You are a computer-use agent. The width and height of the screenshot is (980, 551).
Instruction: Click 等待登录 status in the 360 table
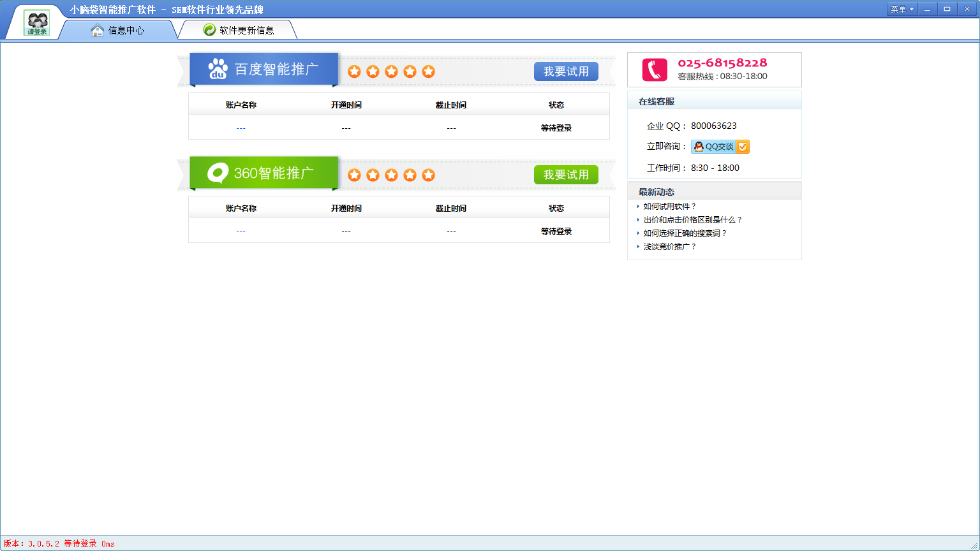(x=556, y=231)
